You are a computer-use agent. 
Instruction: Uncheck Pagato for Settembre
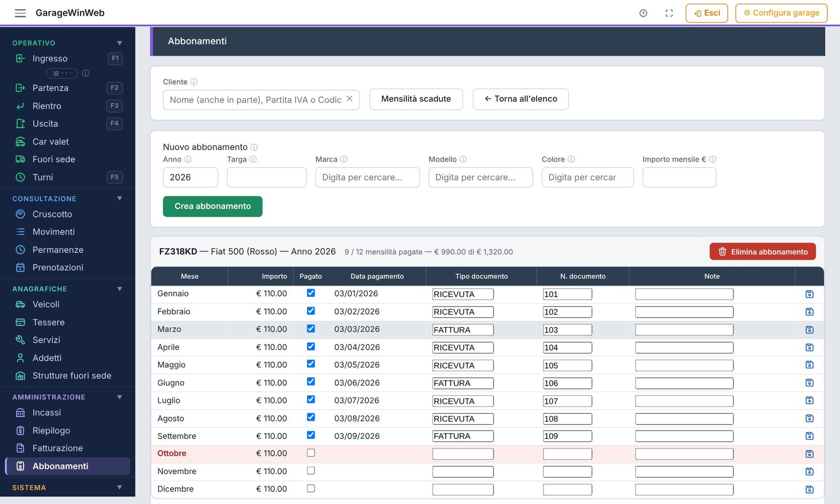pos(311,435)
